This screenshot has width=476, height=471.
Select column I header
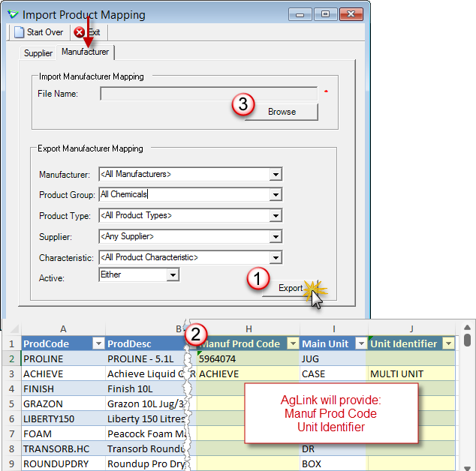tap(333, 328)
